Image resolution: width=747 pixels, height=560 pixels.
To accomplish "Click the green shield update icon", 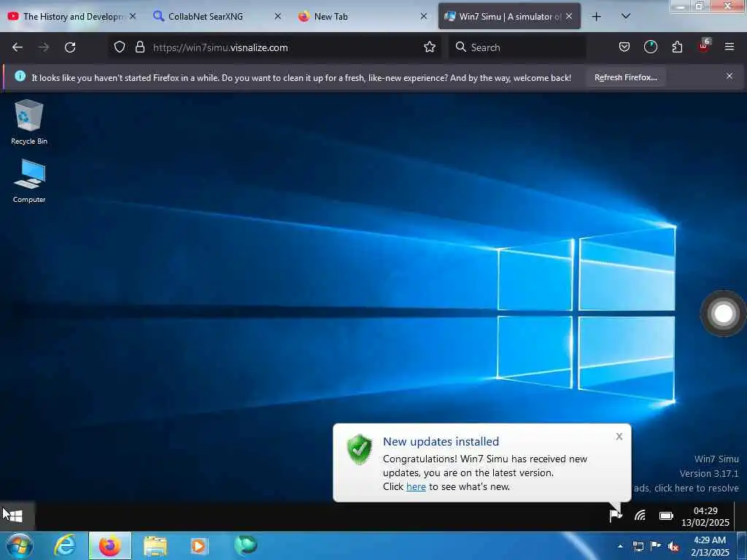I will pos(360,449).
